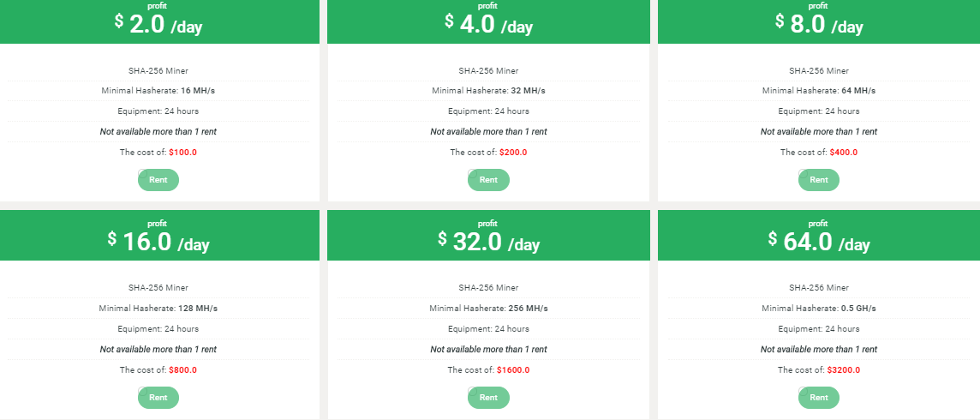Rent the 0.5 GH/s miner
The image size is (980, 420).
(819, 398)
